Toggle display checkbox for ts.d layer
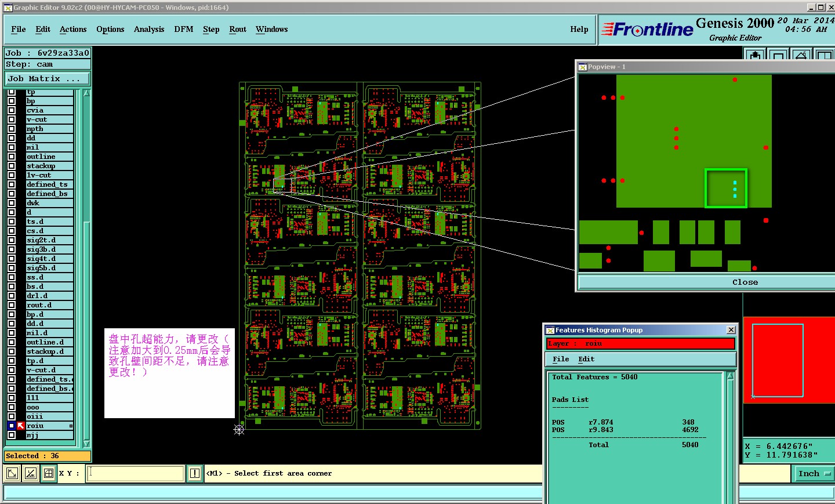The height and width of the screenshot is (504, 835). coord(12,222)
